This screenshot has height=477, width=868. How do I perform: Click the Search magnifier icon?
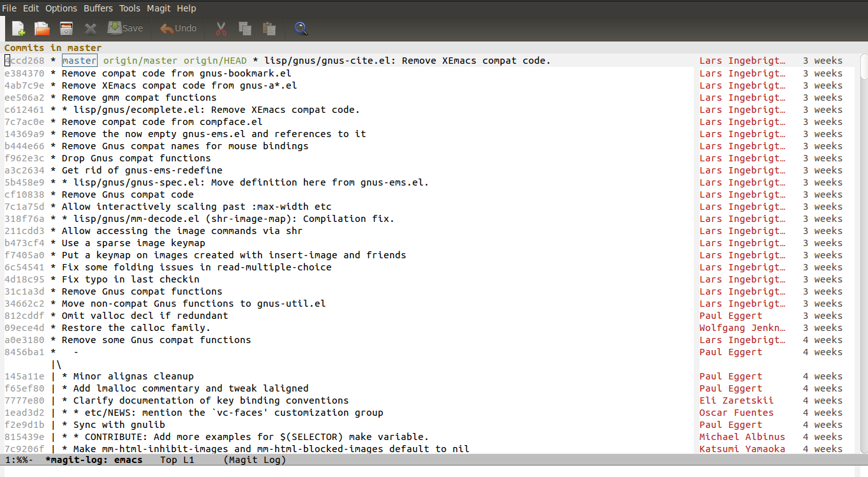click(x=301, y=28)
